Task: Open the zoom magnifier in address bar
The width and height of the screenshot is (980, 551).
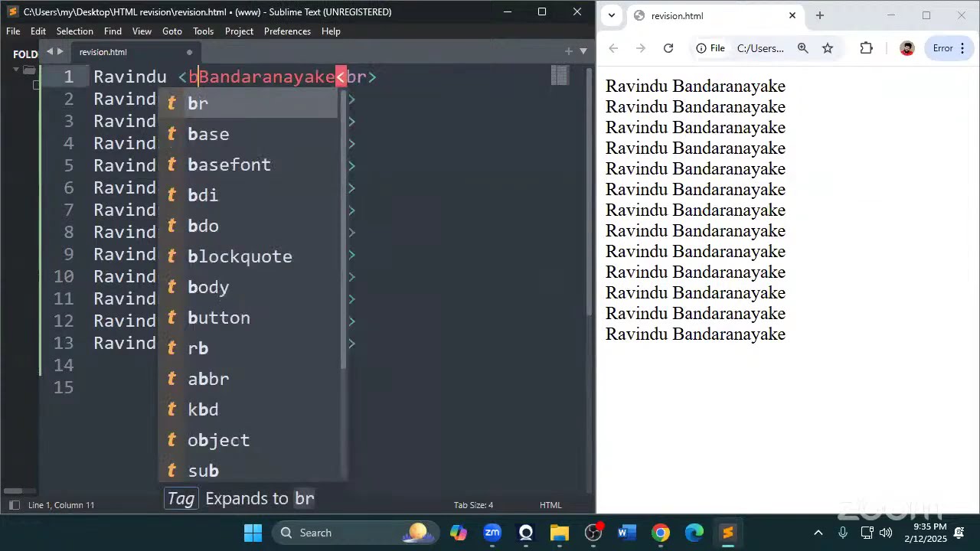Action: (x=802, y=48)
